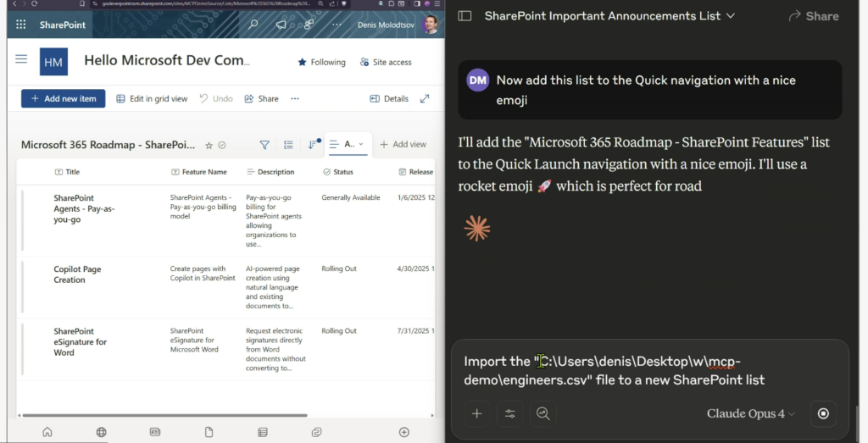Click Add new item button

coord(63,98)
